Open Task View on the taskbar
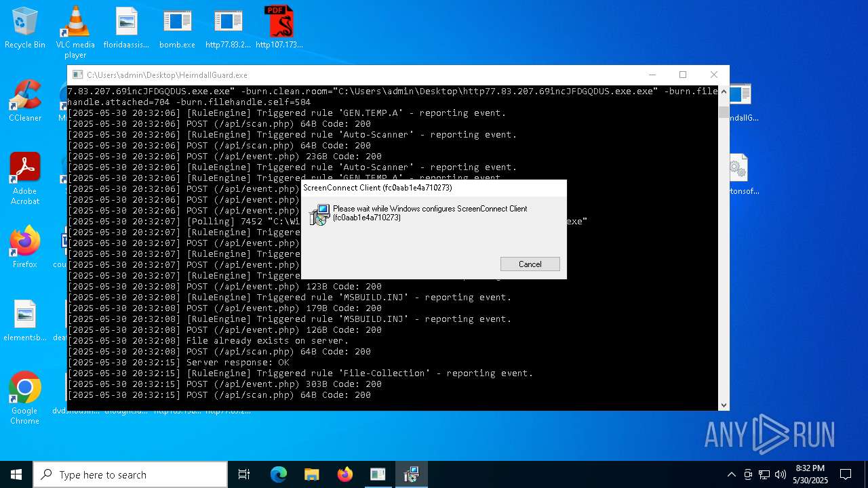 (244, 474)
